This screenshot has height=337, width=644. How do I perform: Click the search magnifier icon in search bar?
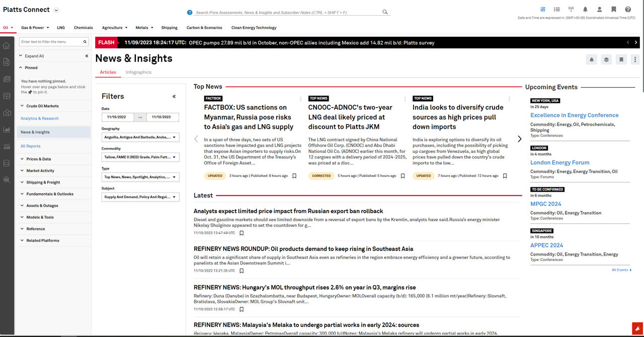[x=385, y=12]
